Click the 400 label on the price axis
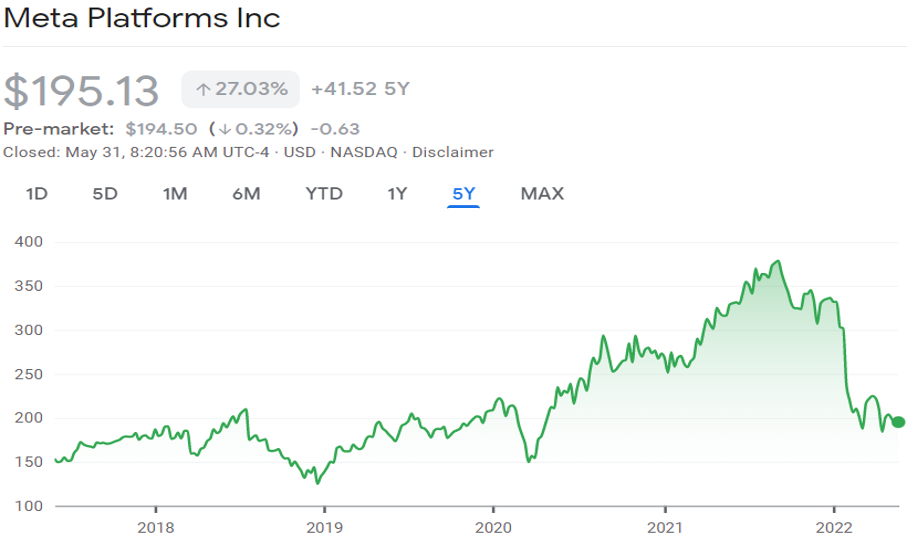Viewport: 908px width, 544px height. 29,242
